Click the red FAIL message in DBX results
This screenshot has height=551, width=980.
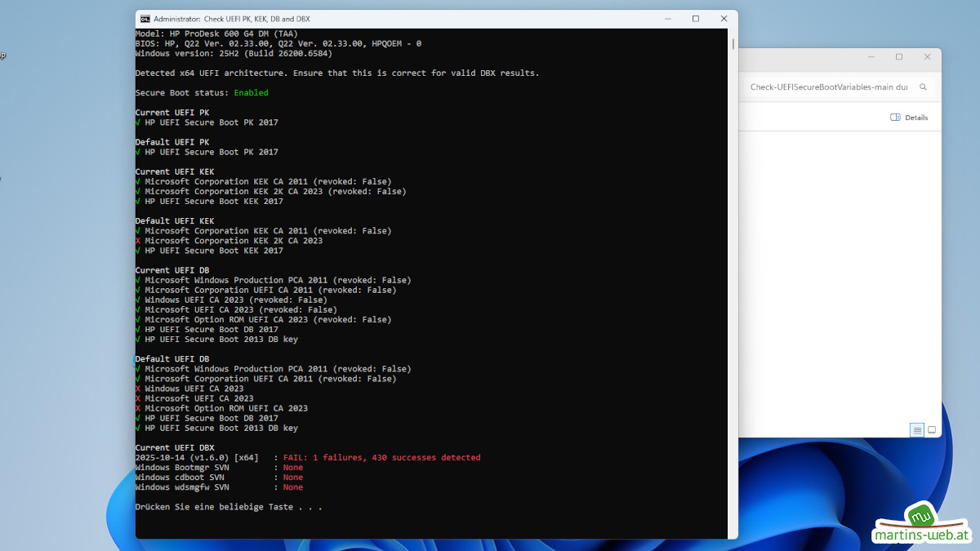[x=381, y=458]
